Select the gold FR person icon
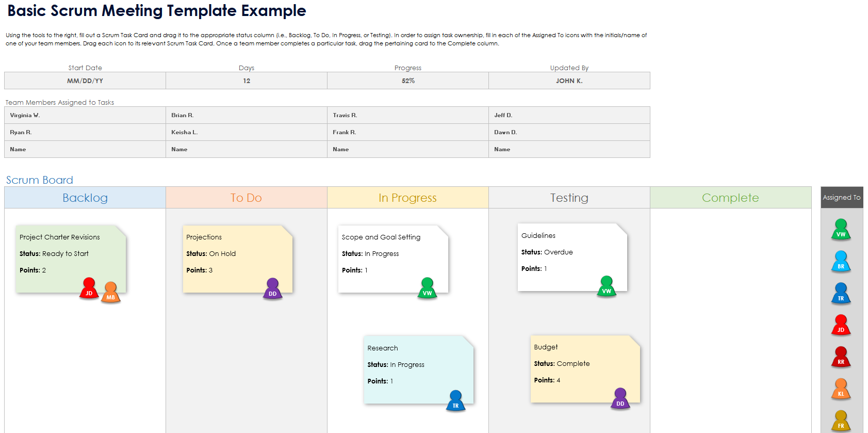This screenshot has height=433, width=868. click(841, 421)
